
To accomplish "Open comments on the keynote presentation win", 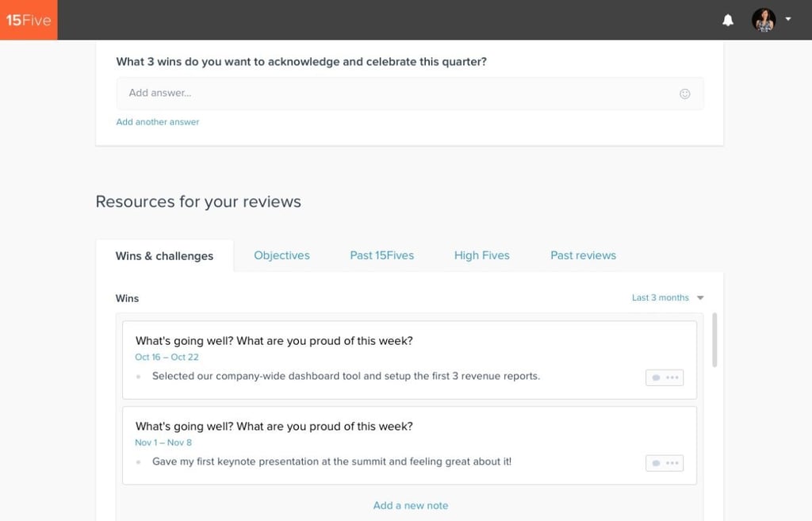I will [x=655, y=462].
